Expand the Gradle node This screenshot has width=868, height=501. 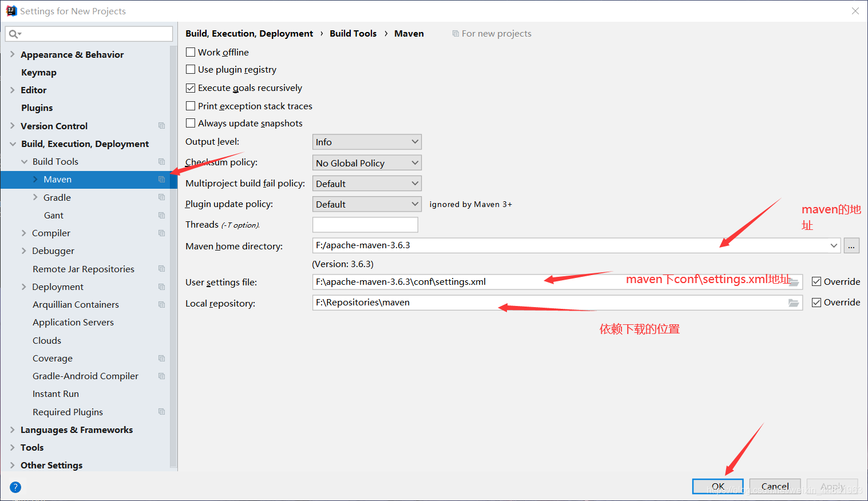tap(35, 197)
